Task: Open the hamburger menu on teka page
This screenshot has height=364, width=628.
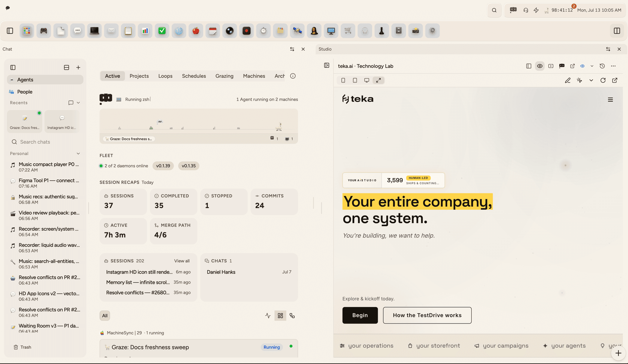Action: coord(610,100)
